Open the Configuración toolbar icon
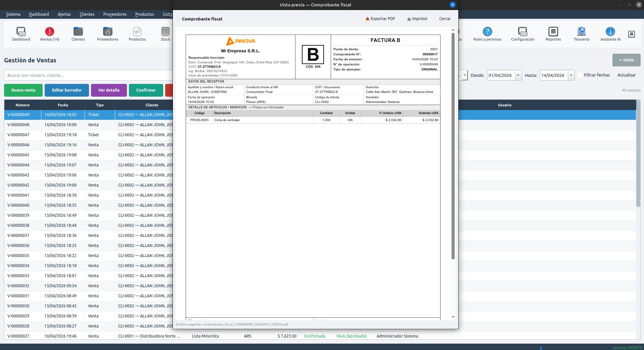Image resolution: width=644 pixels, height=350 pixels. pos(522,32)
